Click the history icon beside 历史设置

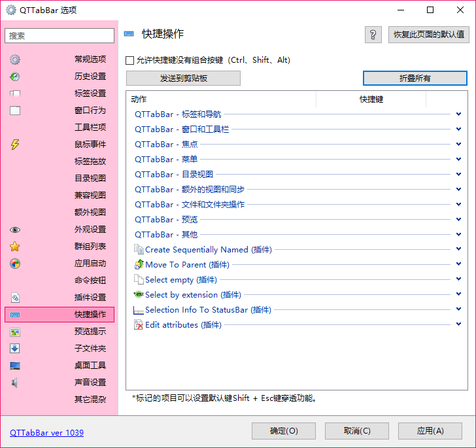(x=15, y=77)
